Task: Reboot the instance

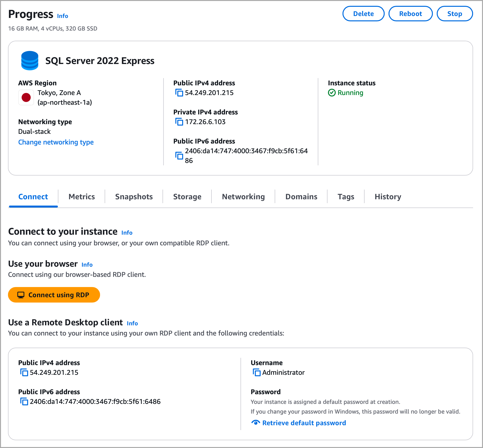Action: [x=410, y=14]
